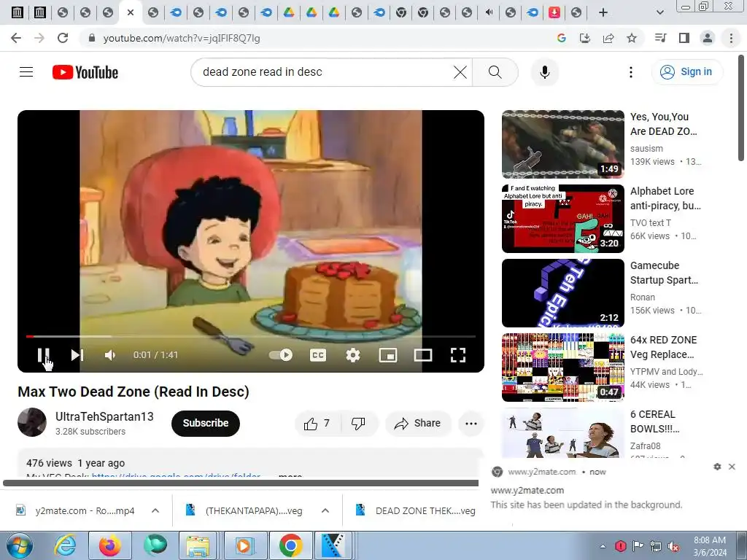The width and height of the screenshot is (747, 560).
Task: Open YouTube hamburger guide menu
Action: (x=26, y=72)
